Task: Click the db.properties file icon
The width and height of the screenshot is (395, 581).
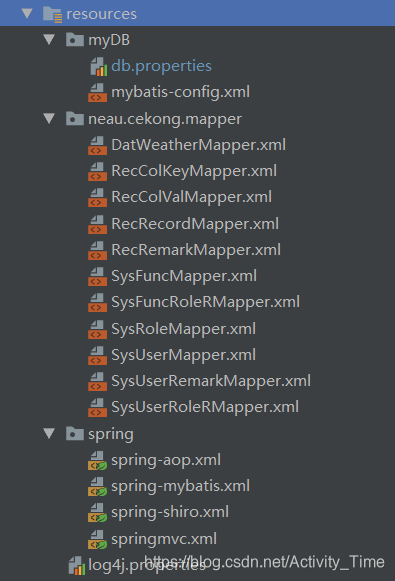Action: pyautogui.click(x=99, y=66)
